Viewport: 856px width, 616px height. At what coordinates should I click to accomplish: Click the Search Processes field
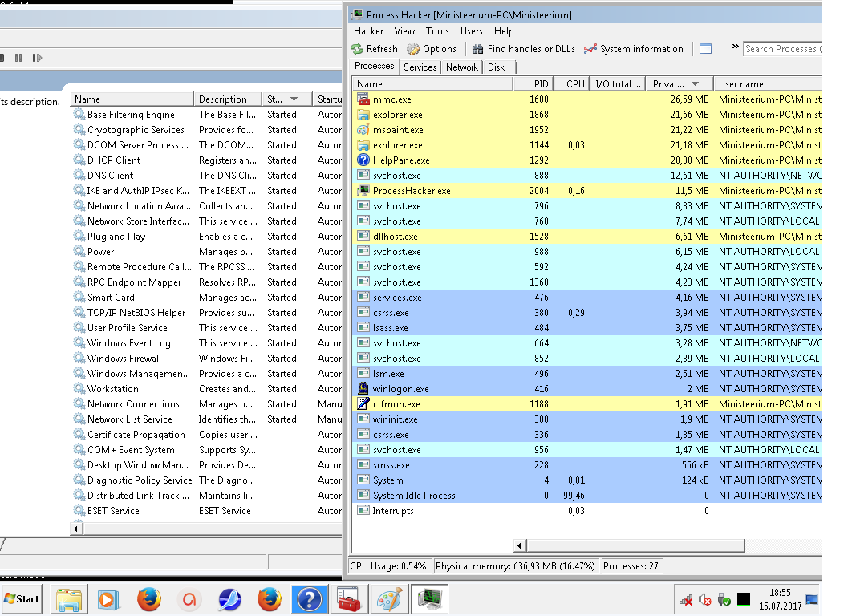click(x=781, y=49)
